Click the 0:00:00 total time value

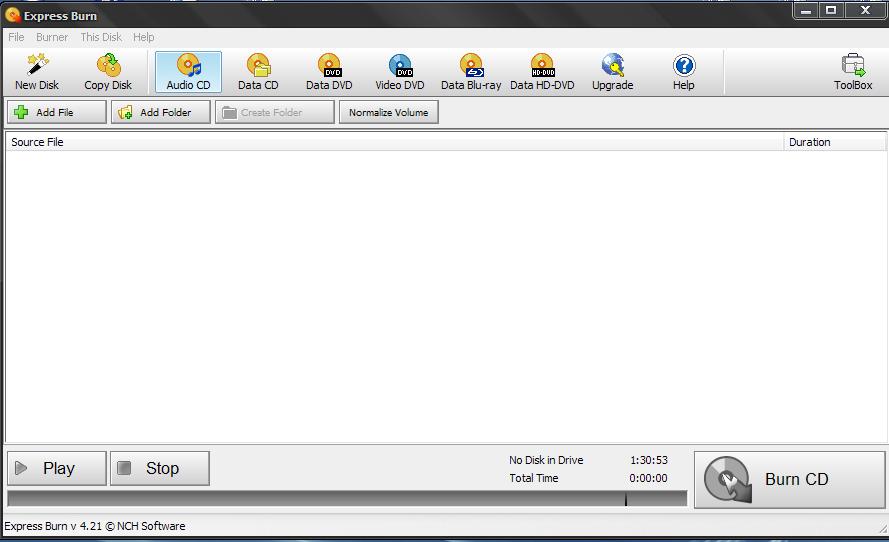648,479
